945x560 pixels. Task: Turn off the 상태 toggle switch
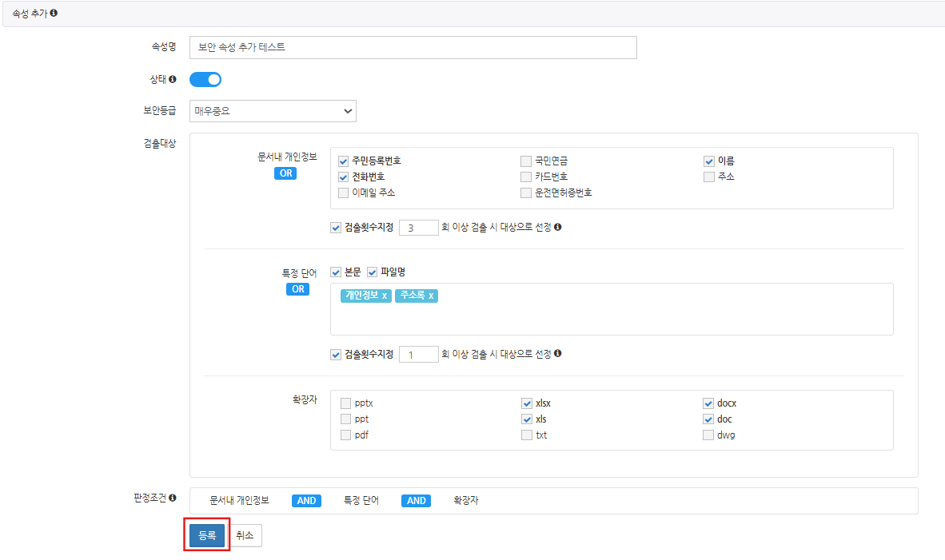point(205,79)
